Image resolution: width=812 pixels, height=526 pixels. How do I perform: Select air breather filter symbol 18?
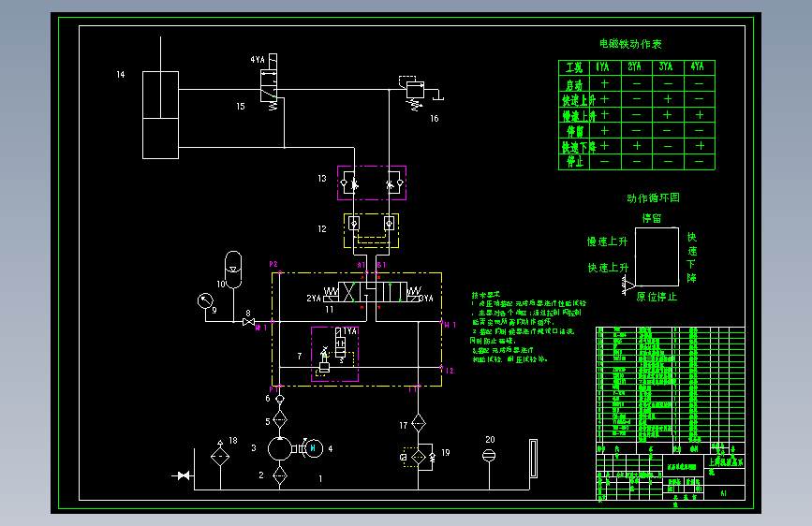point(220,455)
